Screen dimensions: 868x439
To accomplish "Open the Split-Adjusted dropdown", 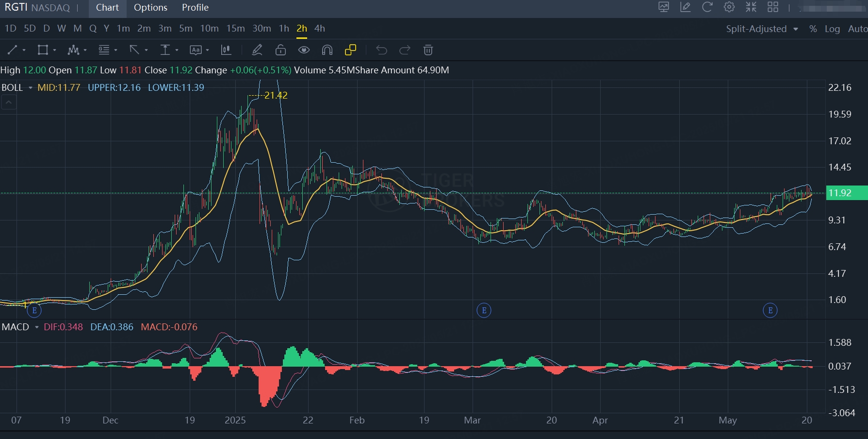I will [762, 29].
